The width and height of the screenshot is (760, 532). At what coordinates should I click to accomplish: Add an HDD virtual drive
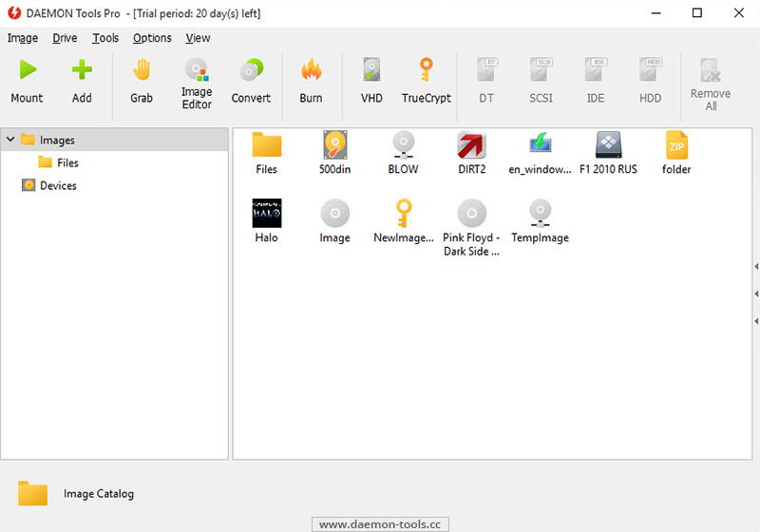click(650, 81)
